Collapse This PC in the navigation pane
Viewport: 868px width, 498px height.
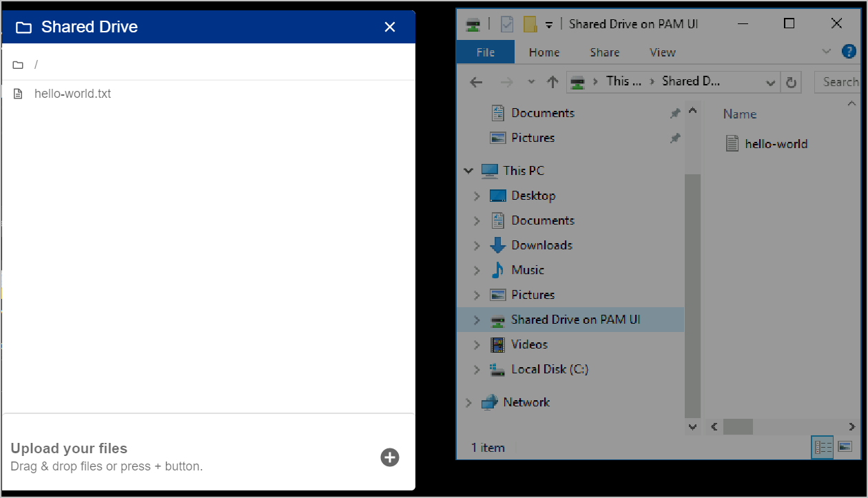click(x=468, y=170)
